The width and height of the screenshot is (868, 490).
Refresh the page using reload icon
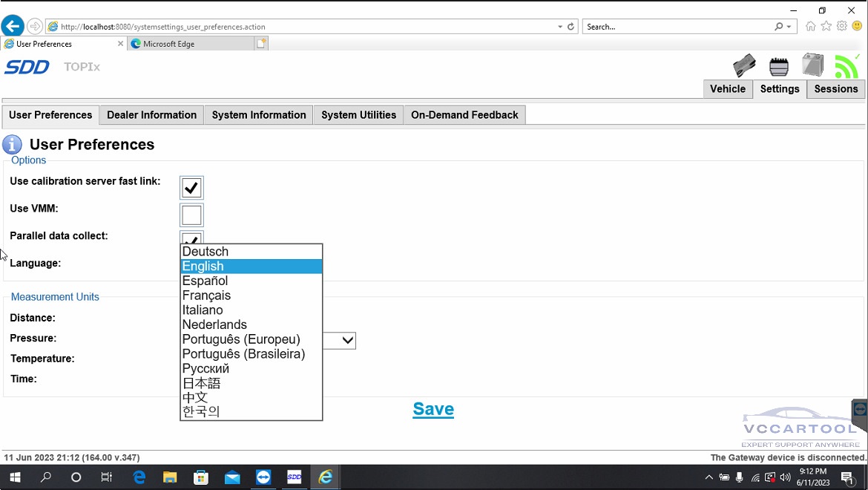pos(571,27)
